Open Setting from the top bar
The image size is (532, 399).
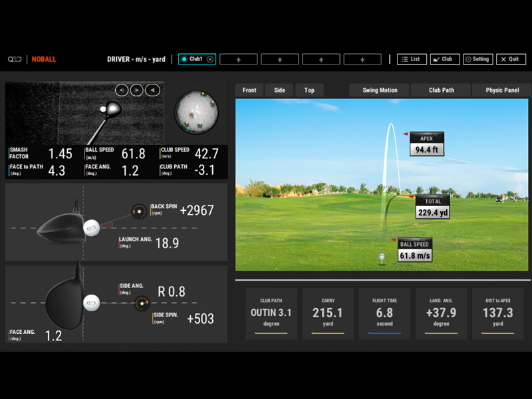pyautogui.click(x=477, y=59)
